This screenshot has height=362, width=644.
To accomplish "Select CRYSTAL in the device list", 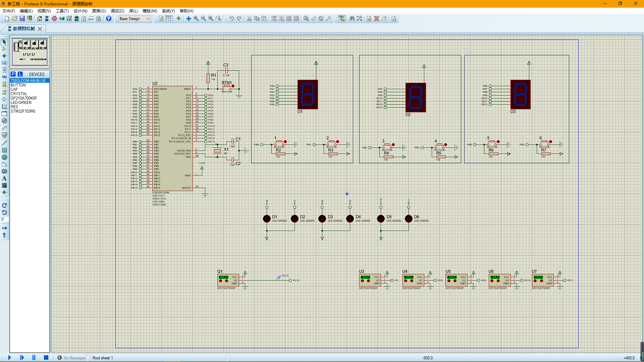I will (30, 94).
